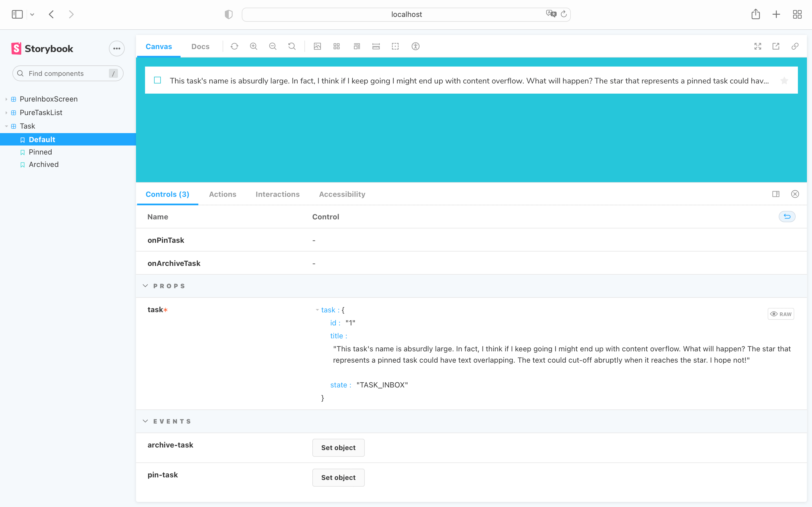Enable the measure ruler tool
The height and width of the screenshot is (507, 812).
click(x=376, y=46)
